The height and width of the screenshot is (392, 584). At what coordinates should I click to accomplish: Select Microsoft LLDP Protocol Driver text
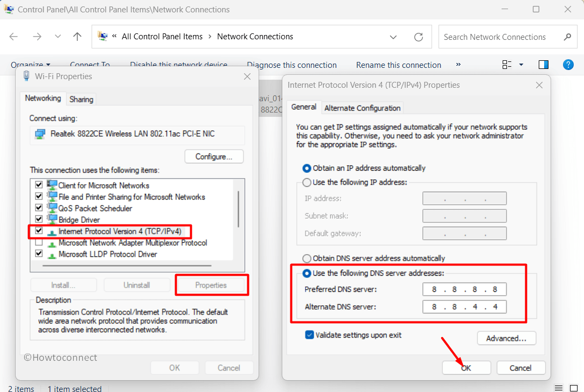click(108, 254)
